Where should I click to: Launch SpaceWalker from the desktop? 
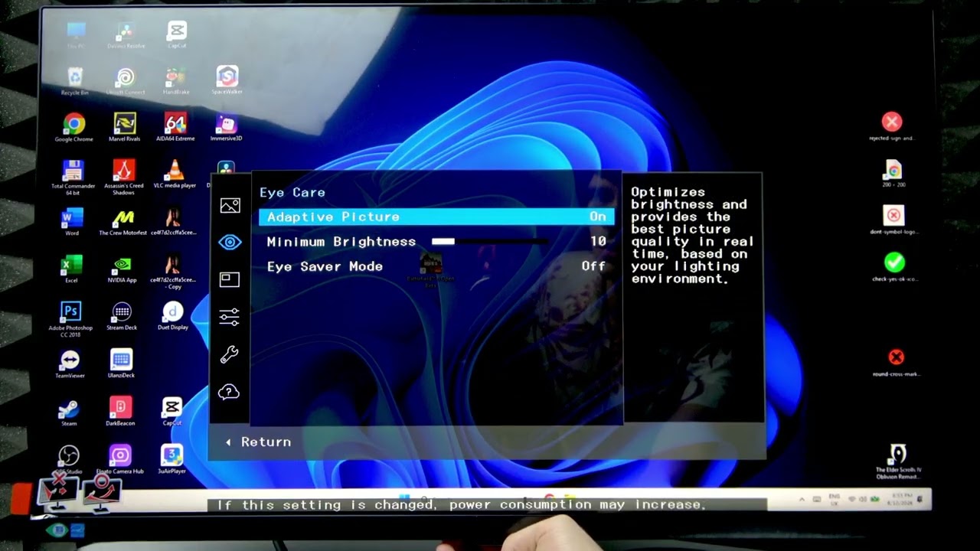point(227,80)
